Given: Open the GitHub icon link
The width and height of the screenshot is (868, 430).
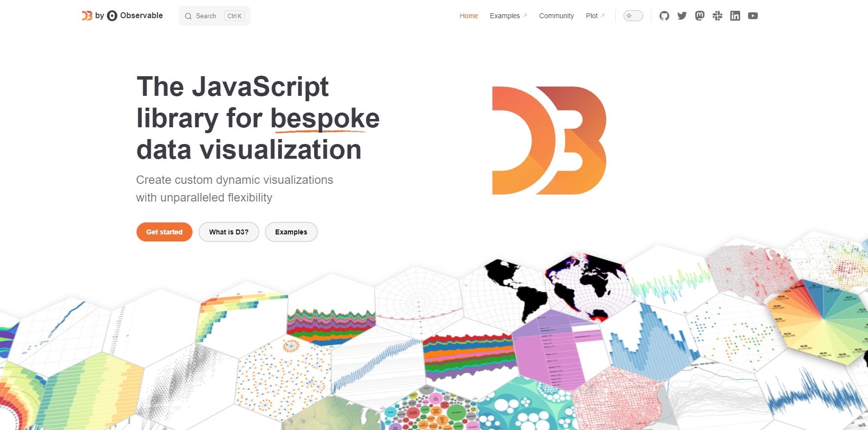Looking at the screenshot, I should point(664,16).
